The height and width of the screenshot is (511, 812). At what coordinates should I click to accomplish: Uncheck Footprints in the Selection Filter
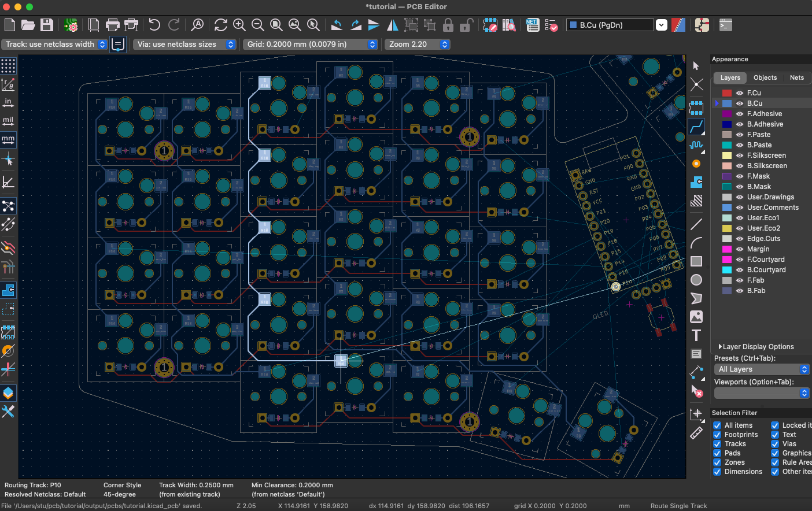[717, 434]
